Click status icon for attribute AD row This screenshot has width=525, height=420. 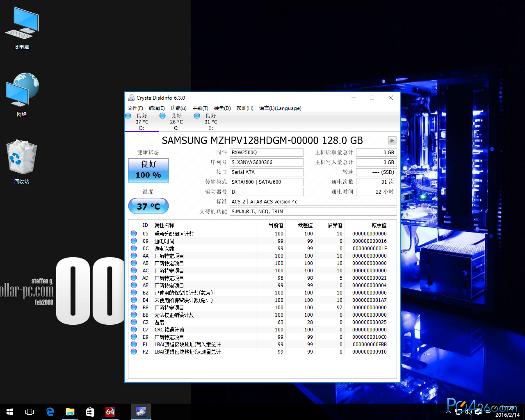[x=134, y=278]
